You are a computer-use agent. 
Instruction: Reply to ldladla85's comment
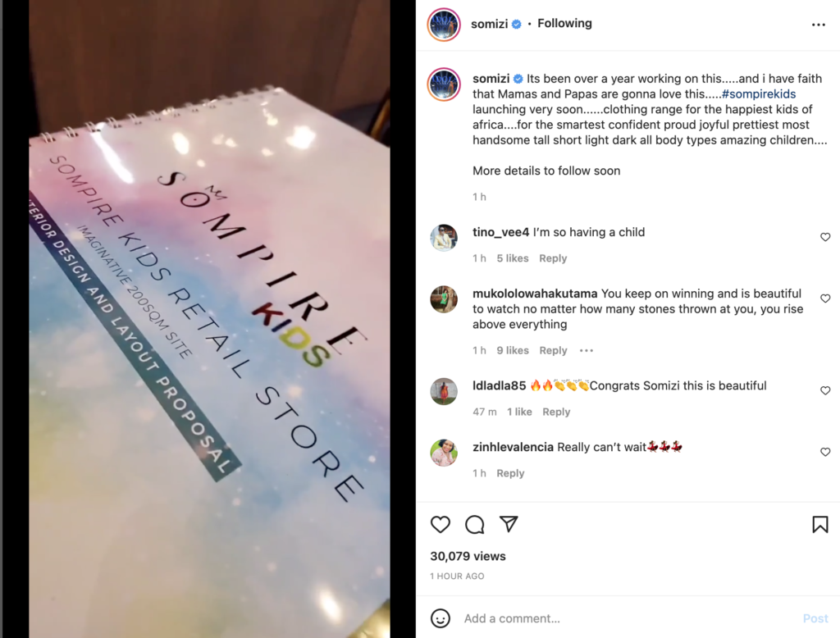click(556, 412)
